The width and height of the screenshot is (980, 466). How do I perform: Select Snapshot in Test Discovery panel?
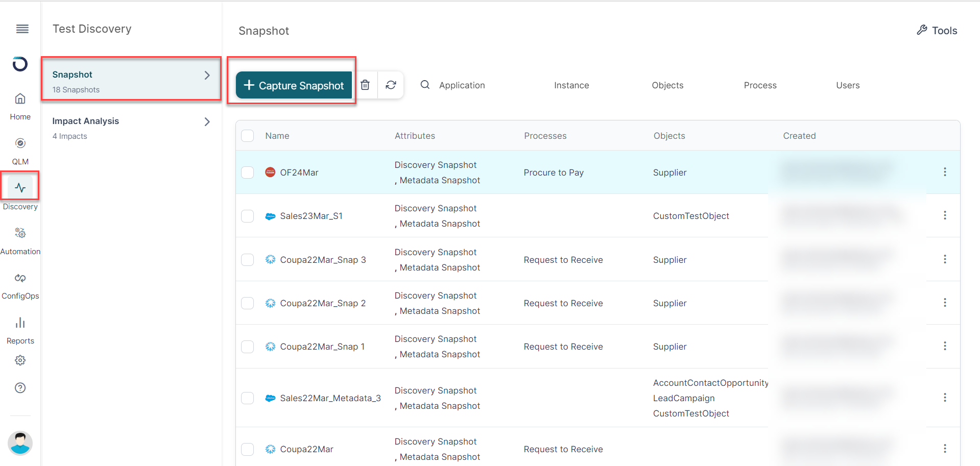131,79
